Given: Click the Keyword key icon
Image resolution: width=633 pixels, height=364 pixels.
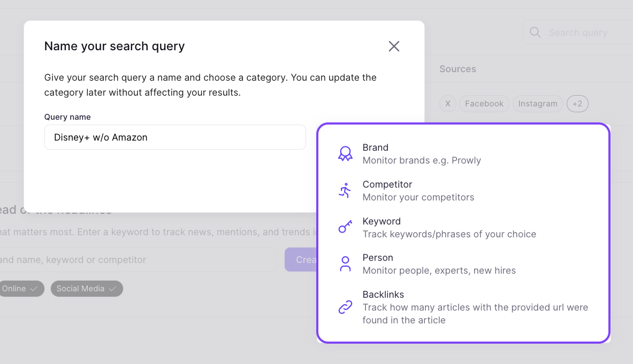Looking at the screenshot, I should point(345,227).
